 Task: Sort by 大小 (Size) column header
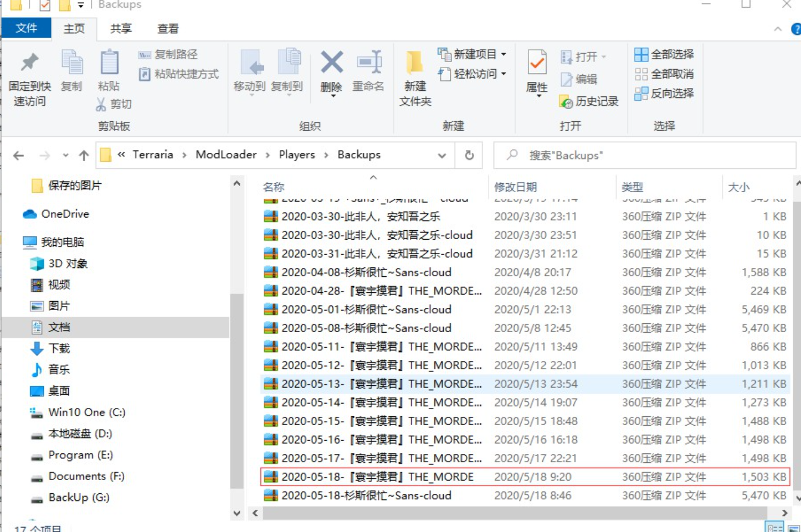click(738, 187)
